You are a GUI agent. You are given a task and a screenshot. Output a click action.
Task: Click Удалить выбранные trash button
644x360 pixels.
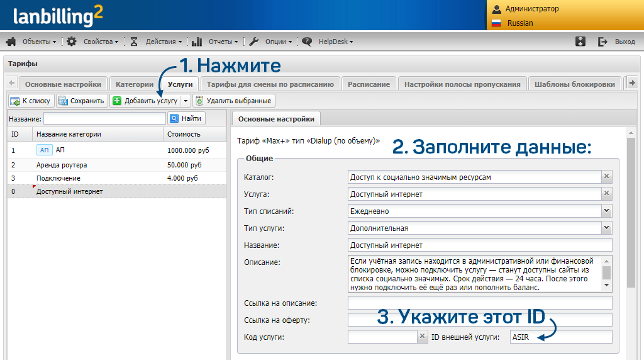(233, 101)
